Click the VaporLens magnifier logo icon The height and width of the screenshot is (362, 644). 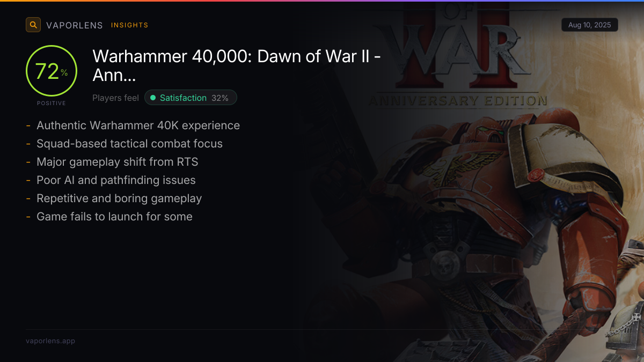(x=33, y=25)
